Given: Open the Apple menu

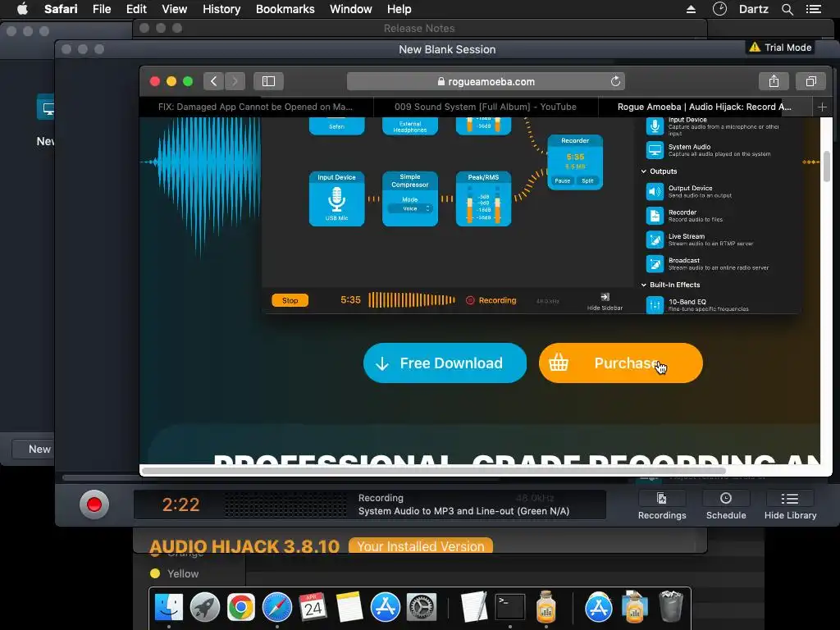Looking at the screenshot, I should 22,9.
